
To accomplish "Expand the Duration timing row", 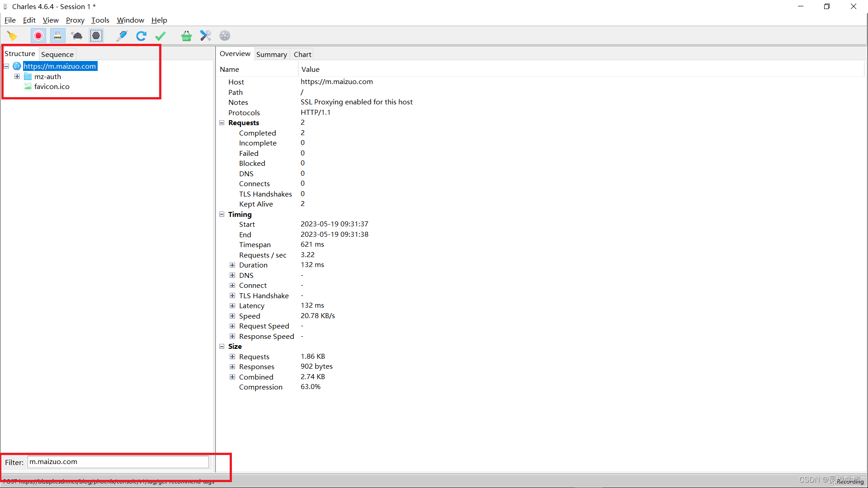I will coord(232,265).
